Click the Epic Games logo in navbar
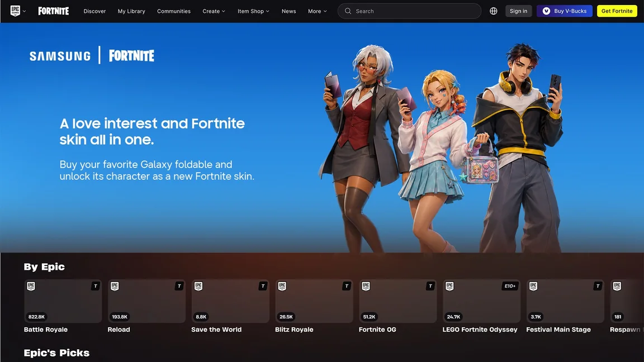 coord(15,11)
